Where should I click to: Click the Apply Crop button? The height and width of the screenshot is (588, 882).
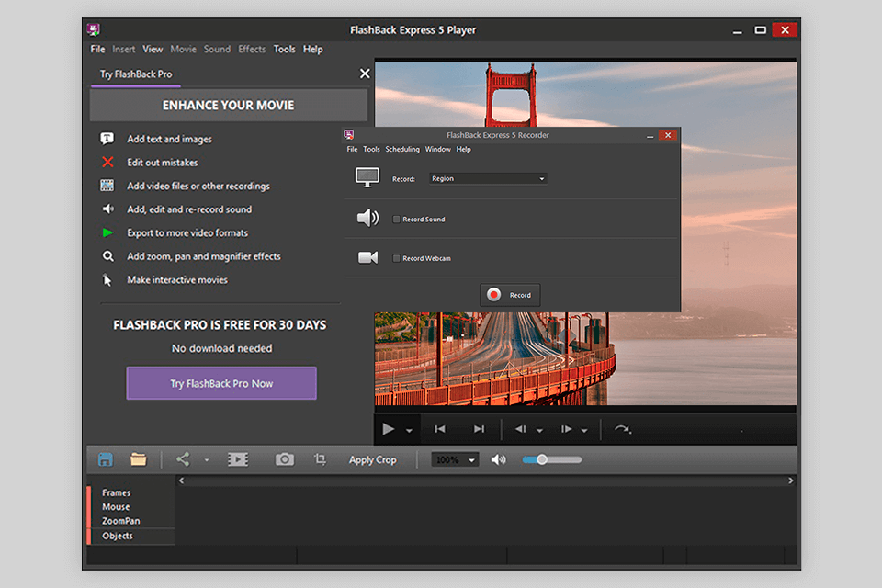tap(372, 459)
